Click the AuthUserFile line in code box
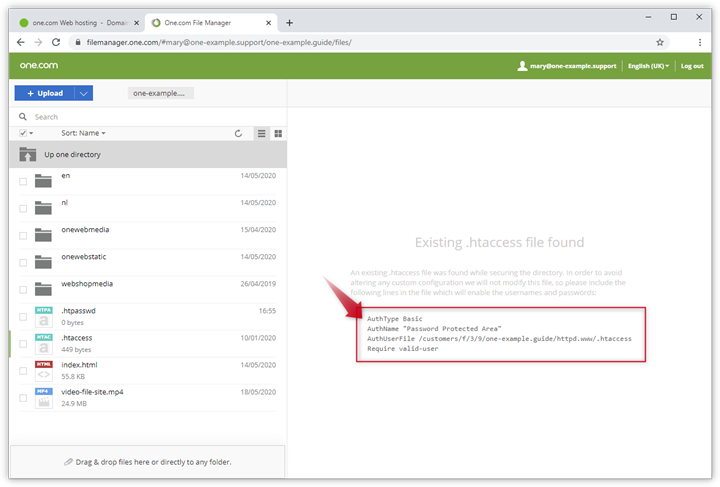 (x=499, y=339)
